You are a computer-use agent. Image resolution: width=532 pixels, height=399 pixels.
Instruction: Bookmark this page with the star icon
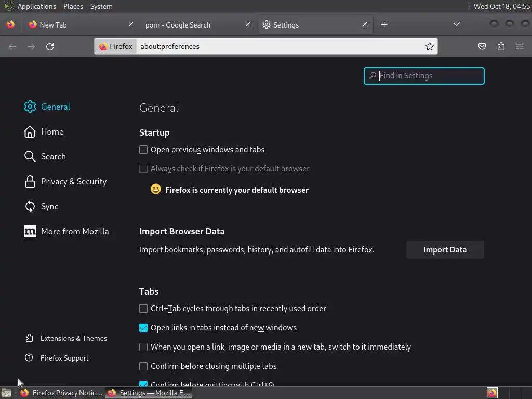(430, 46)
